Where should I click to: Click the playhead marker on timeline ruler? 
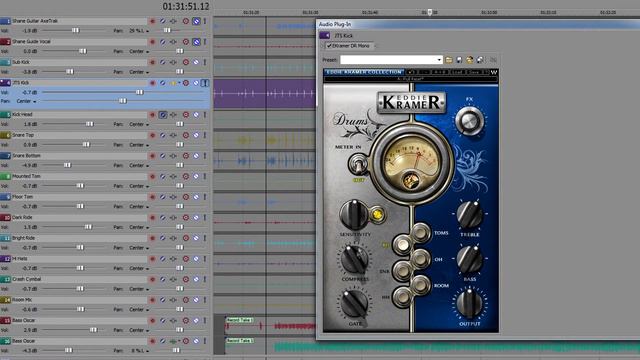pos(429,12)
